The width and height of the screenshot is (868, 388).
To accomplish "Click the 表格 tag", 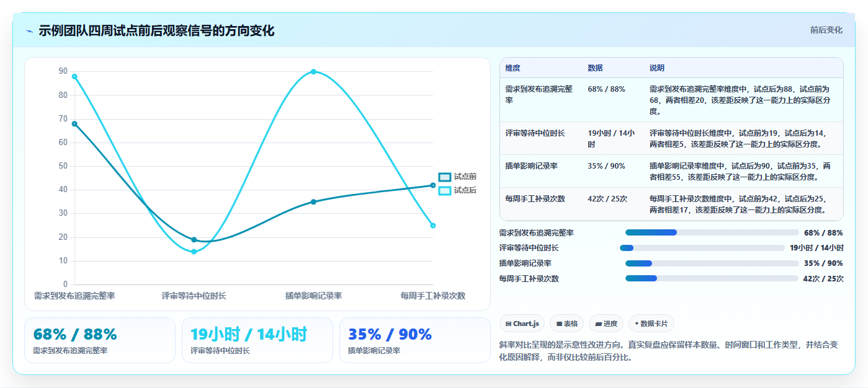I will 566,324.
